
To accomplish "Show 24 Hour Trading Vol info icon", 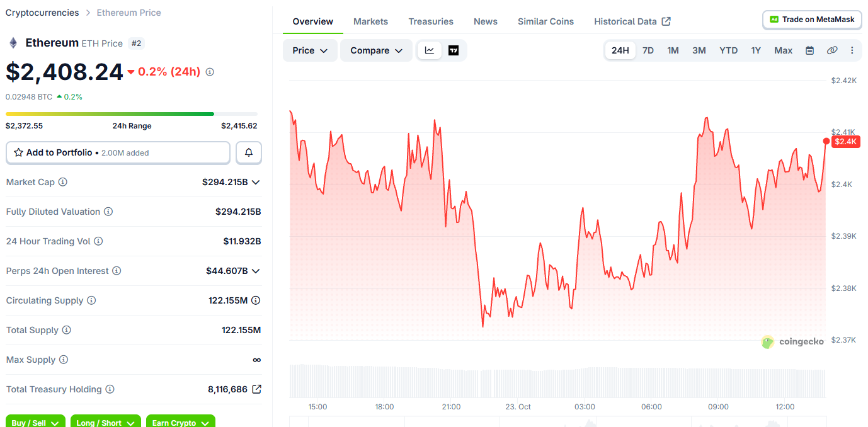I will point(98,241).
